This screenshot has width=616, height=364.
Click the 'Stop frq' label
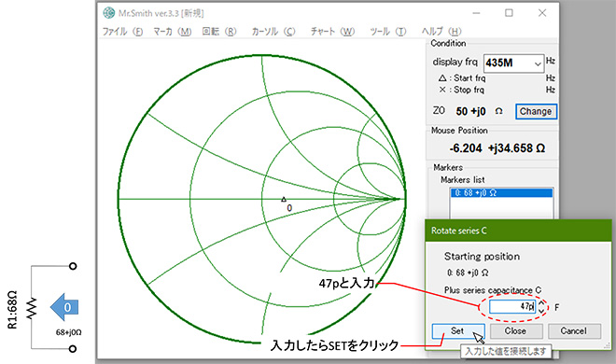tap(469, 90)
